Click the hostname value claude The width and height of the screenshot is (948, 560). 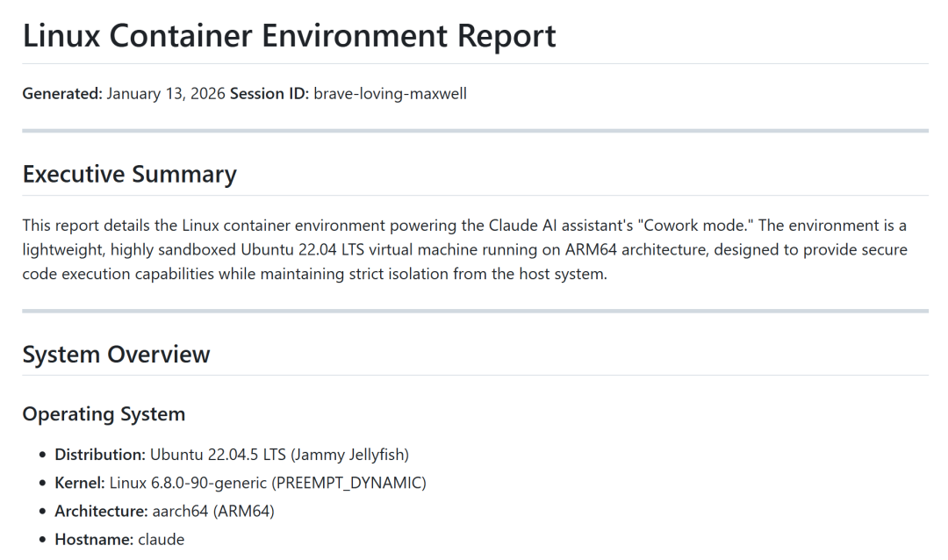(161, 539)
